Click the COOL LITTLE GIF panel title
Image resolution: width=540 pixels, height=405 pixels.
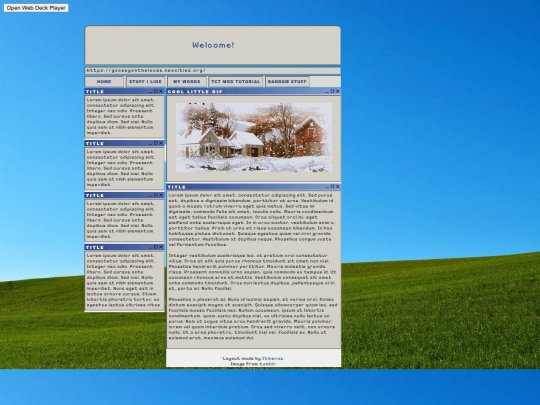[x=195, y=92]
